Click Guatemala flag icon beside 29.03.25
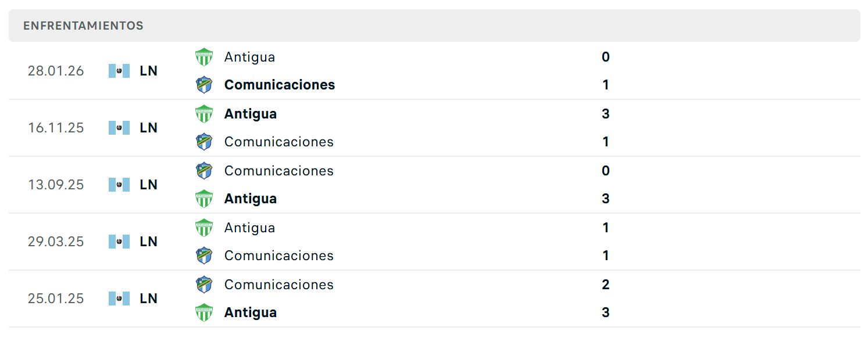The height and width of the screenshot is (338, 868). point(119,242)
